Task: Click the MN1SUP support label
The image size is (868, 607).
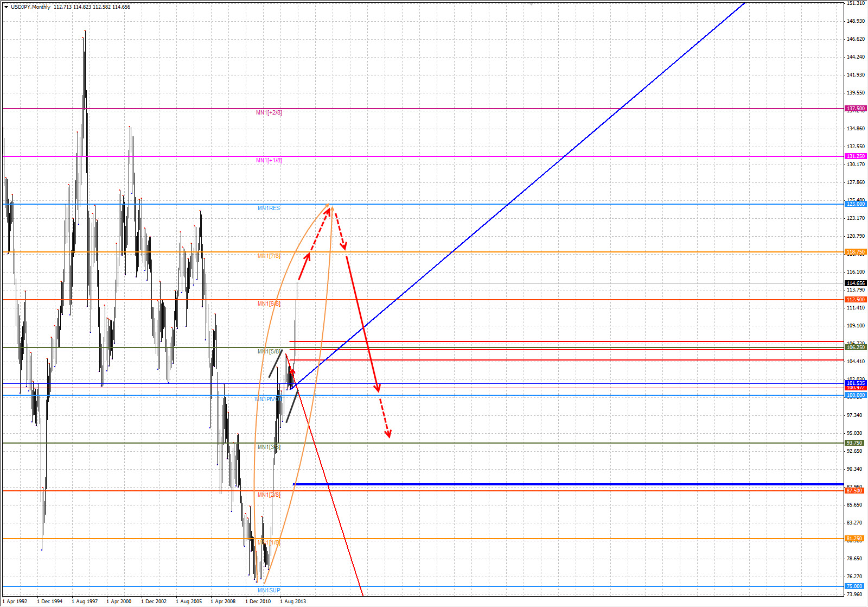Action: pyautogui.click(x=269, y=590)
